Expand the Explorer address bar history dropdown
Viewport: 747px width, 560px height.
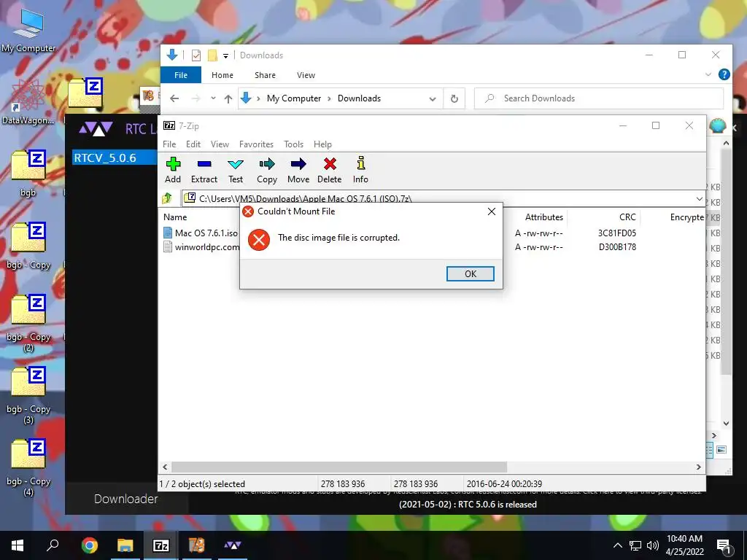tap(432, 99)
